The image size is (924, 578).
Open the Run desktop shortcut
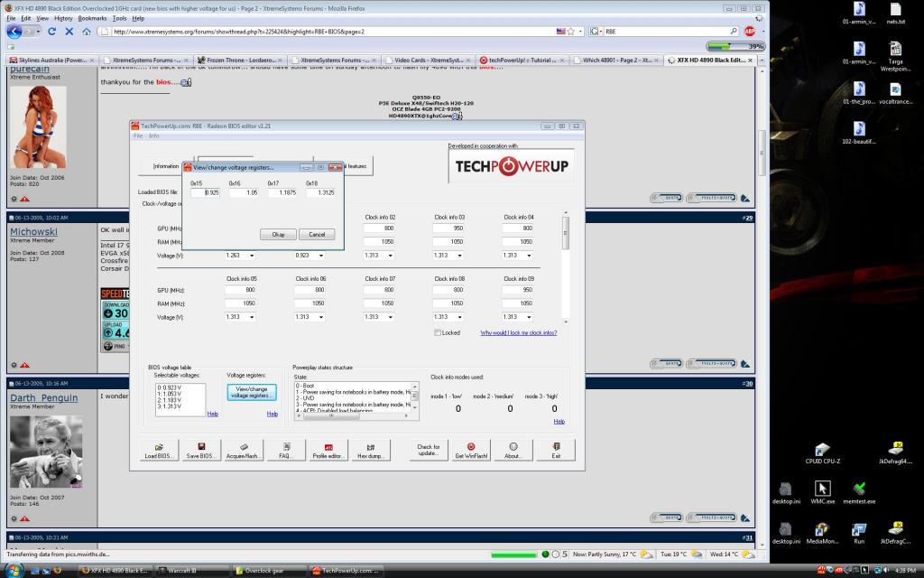pyautogui.click(x=859, y=533)
